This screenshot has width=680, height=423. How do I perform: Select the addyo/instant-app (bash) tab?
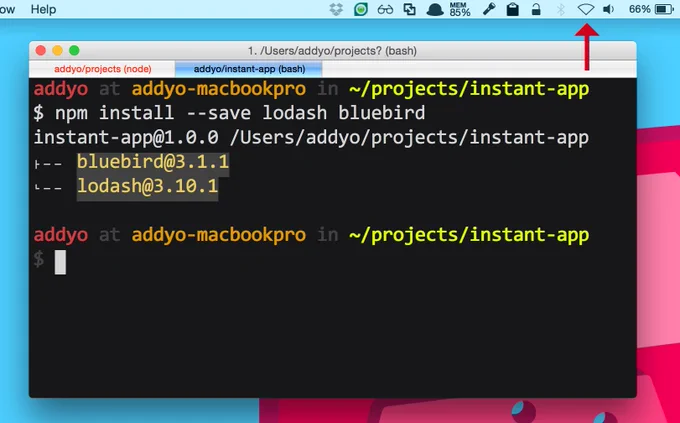[249, 69]
